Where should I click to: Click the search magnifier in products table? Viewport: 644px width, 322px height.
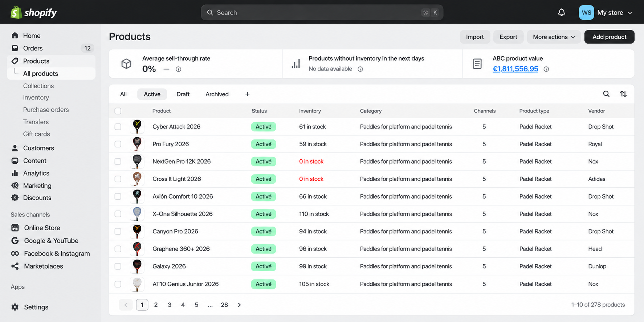(606, 94)
